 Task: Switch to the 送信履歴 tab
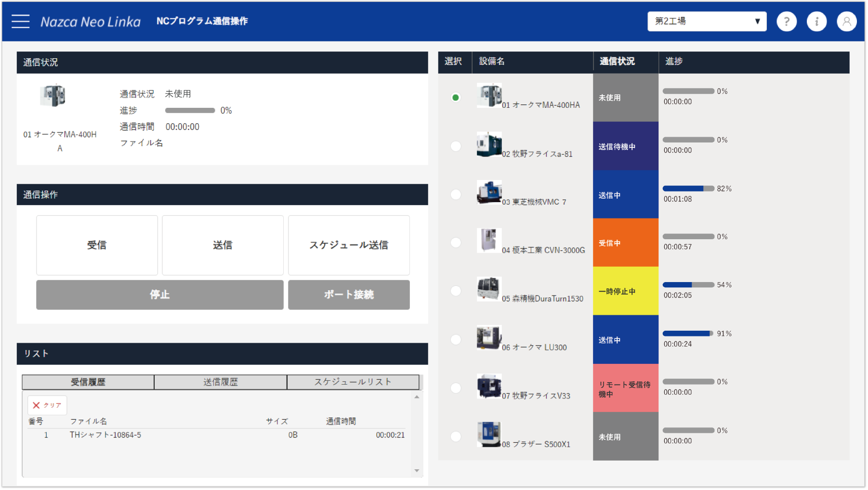[x=220, y=382]
